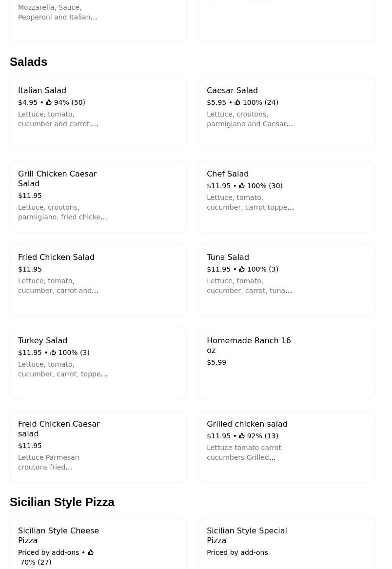This screenshot has width=392, height=569.
Task: Select Homemade Ranch 16 oz item
Action: coord(287,363)
